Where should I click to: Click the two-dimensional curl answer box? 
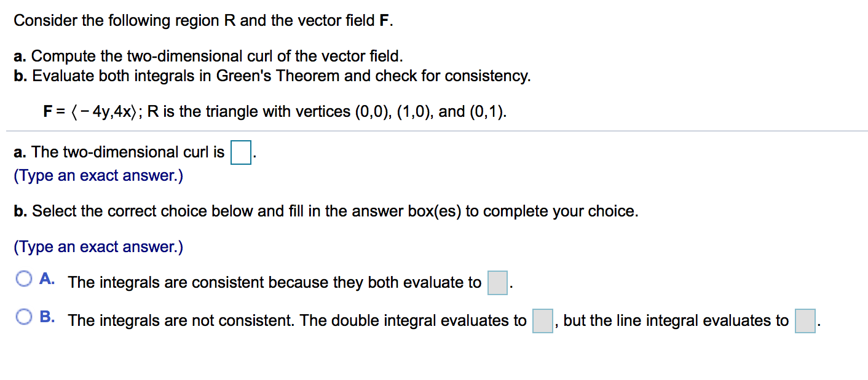[241, 152]
